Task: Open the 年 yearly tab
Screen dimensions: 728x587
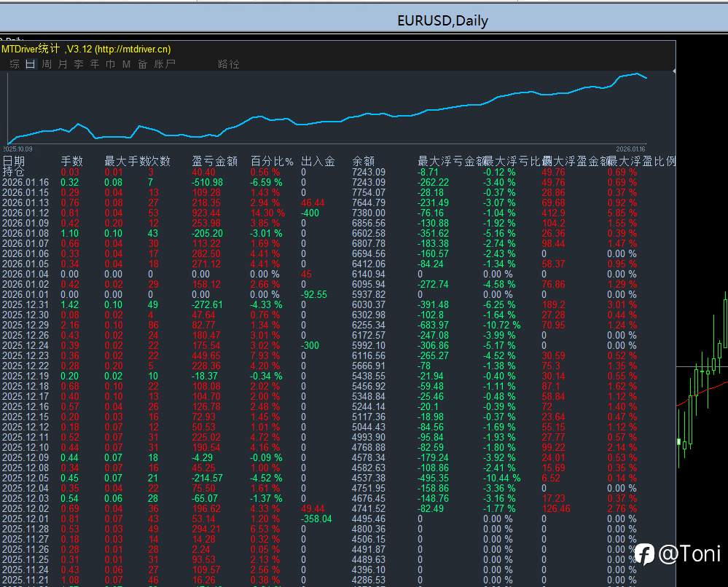Action: coord(94,64)
